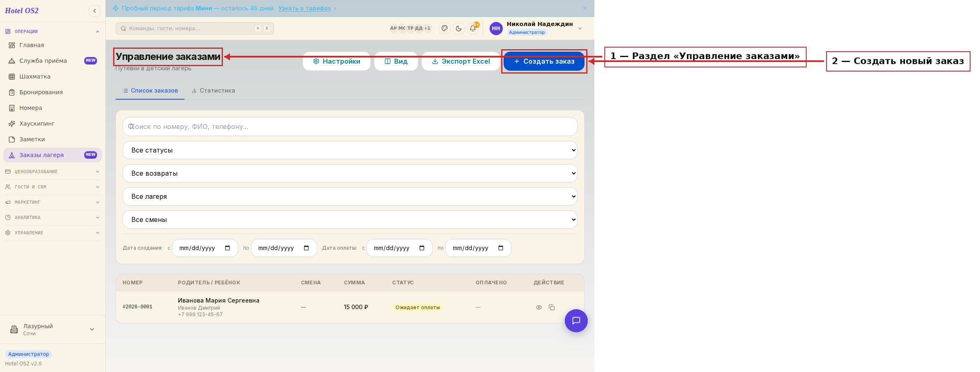Switch to the Статистика tab
The width and height of the screenshot is (980, 372).
click(x=213, y=91)
